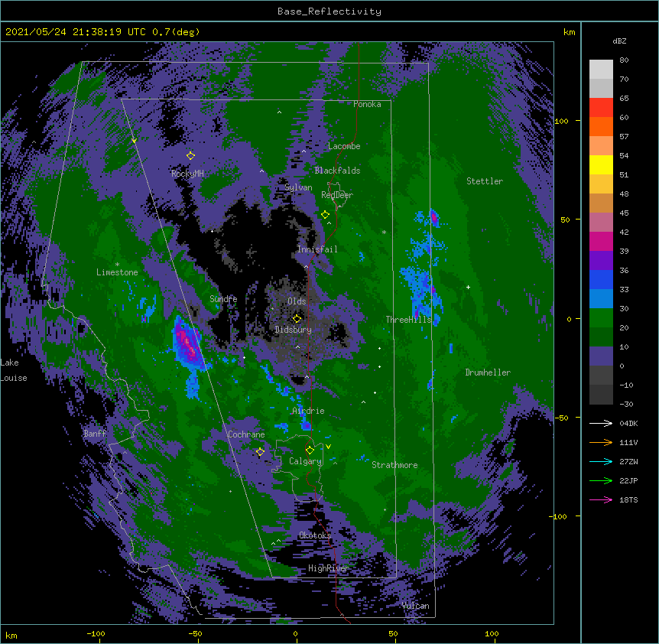The width and height of the screenshot is (659, 644).
Task: Pick the yellow 51-54 dBZ swatch
Action: pyautogui.click(x=601, y=164)
